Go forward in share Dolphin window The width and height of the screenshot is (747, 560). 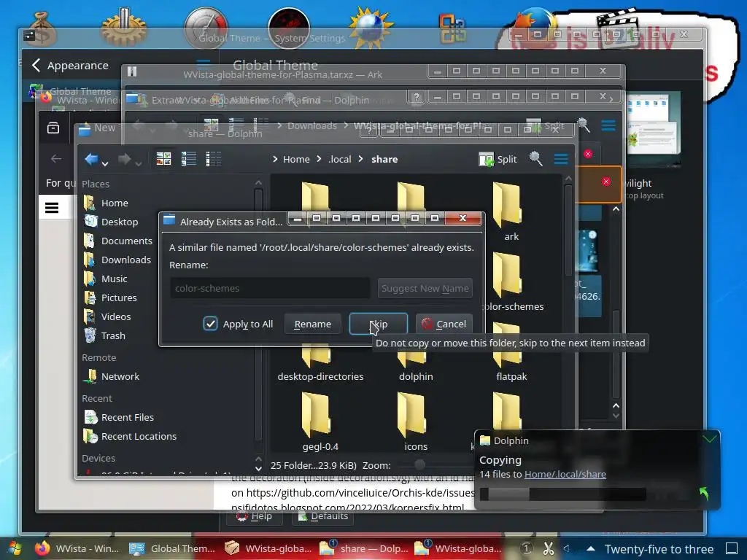pos(124,159)
